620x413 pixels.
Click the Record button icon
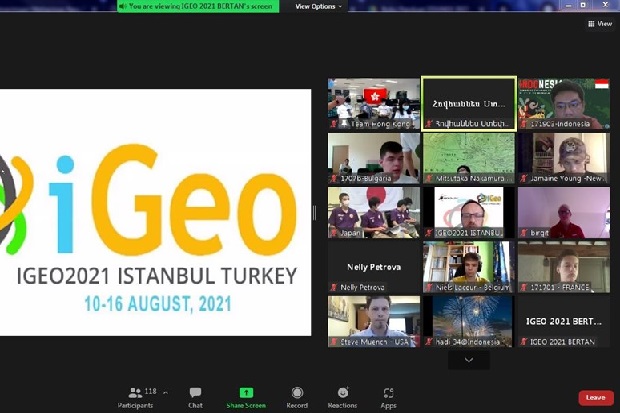pos(297,392)
